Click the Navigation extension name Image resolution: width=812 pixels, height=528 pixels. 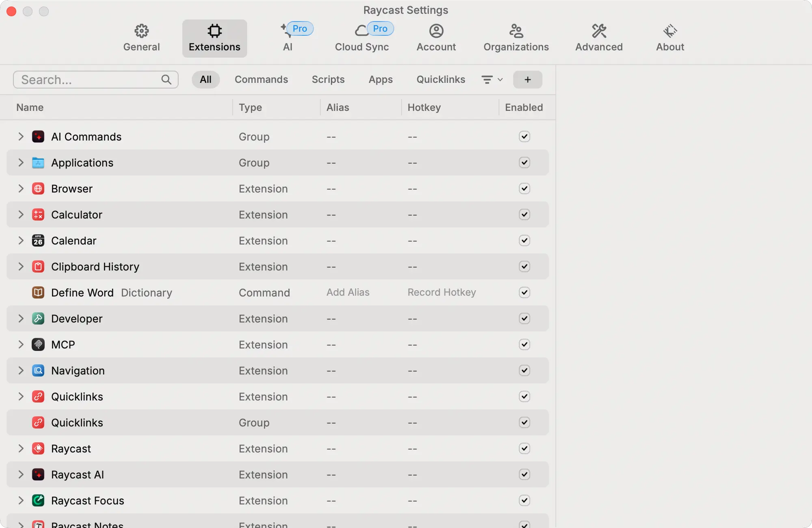point(78,371)
